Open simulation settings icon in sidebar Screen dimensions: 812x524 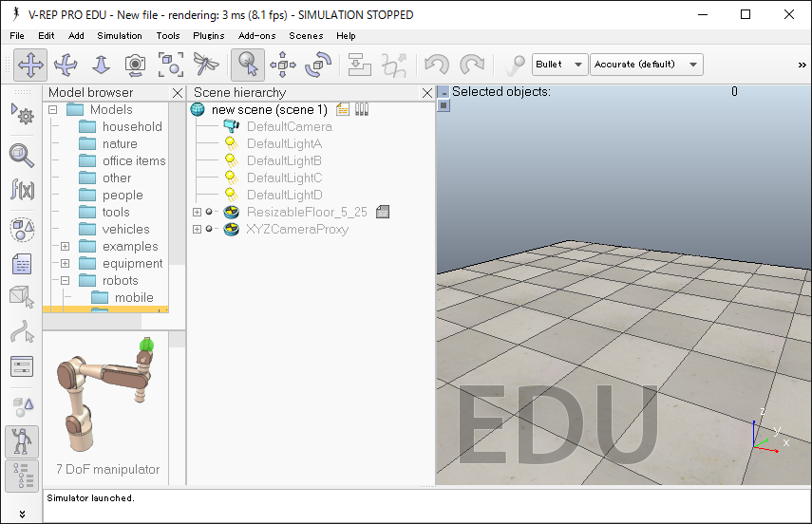click(22, 115)
